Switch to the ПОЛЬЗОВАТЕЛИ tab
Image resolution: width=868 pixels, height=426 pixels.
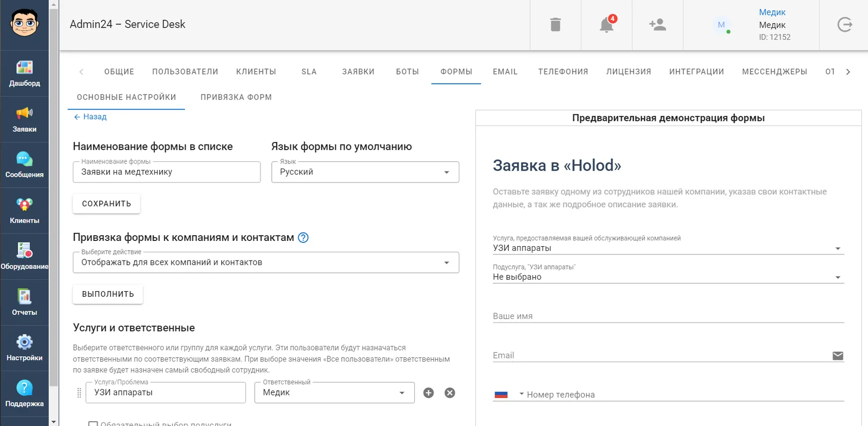pos(185,72)
